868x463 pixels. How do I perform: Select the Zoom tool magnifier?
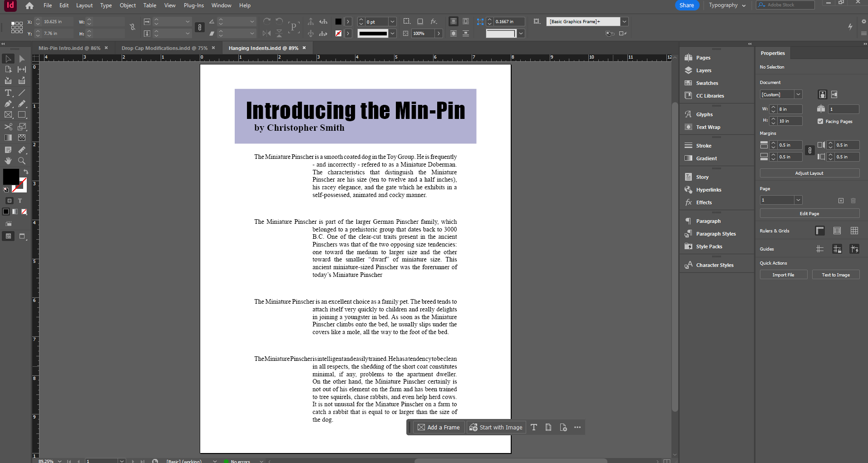click(x=21, y=161)
